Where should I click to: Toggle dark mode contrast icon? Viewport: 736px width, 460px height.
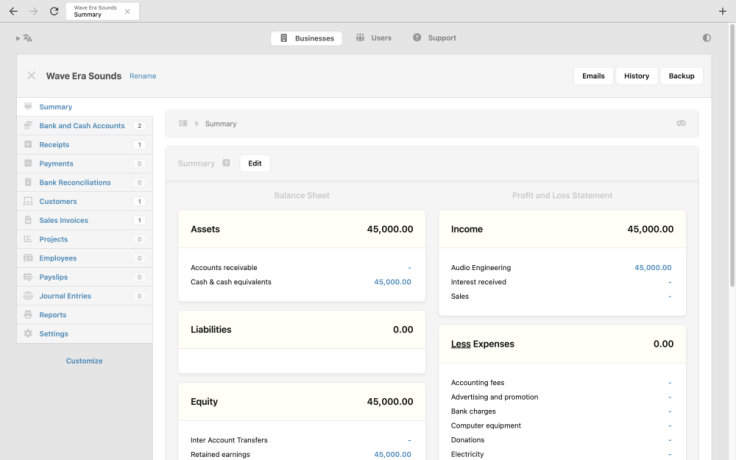[707, 38]
